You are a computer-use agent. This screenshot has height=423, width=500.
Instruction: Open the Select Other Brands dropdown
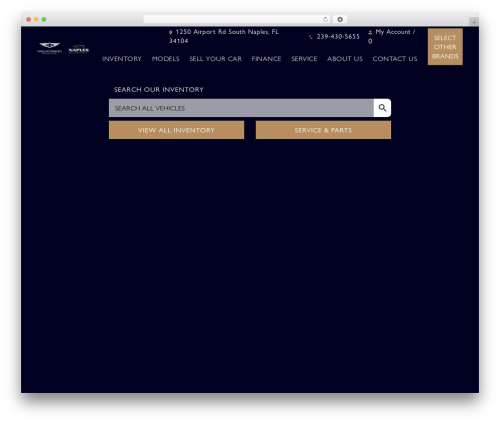coord(445,47)
